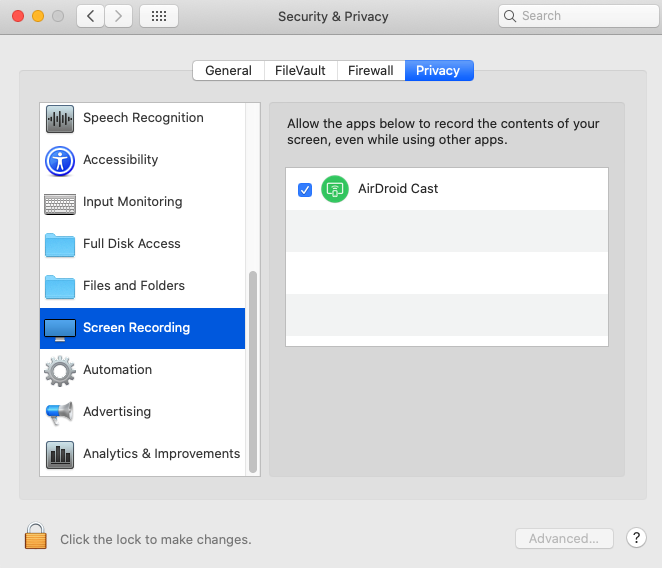662x568 pixels.
Task: Click the Input Monitoring keyboard icon
Action: (x=60, y=203)
